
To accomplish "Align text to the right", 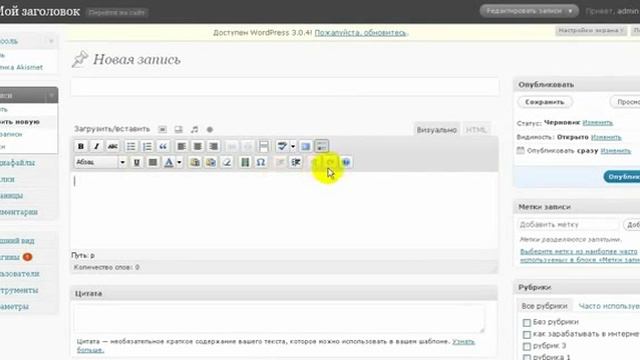I will (213, 146).
